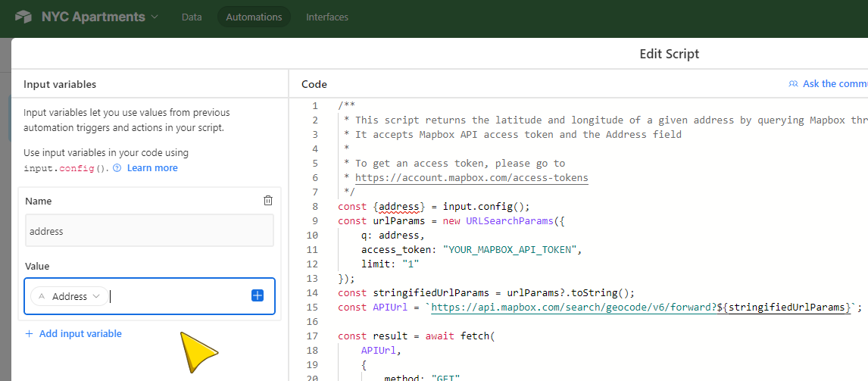Click the 'await fetch(' code on line 17
This screenshot has height=381, width=868.
pos(458,336)
